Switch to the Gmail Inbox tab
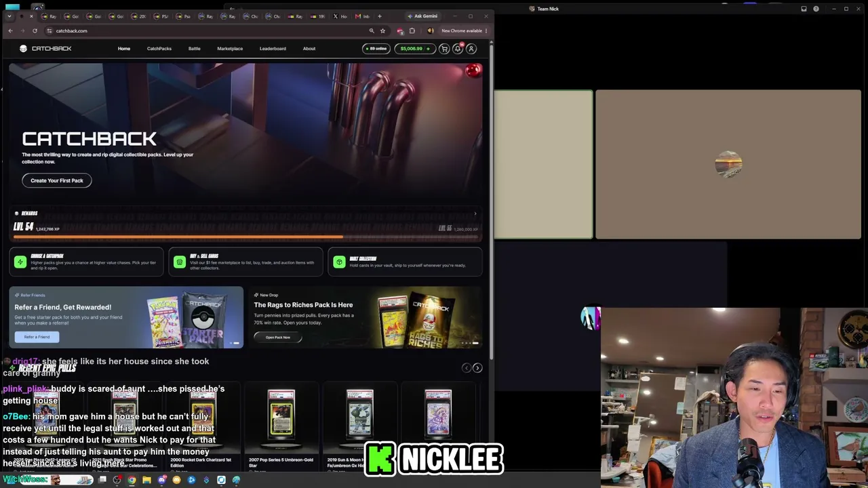 pos(363,16)
